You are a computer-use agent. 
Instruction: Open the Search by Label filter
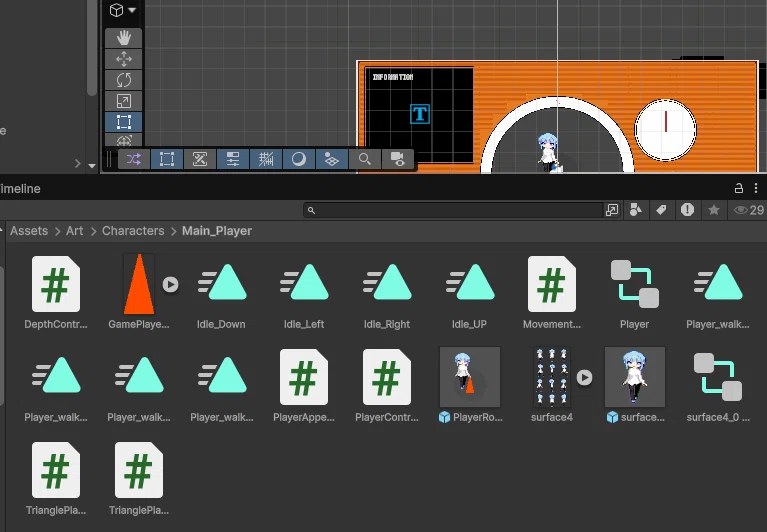[x=661, y=210]
